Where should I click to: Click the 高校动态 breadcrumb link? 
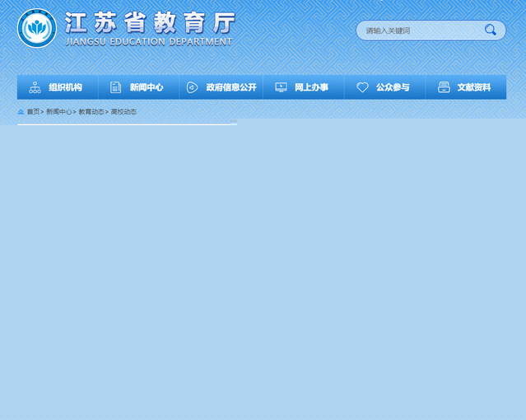tap(123, 111)
